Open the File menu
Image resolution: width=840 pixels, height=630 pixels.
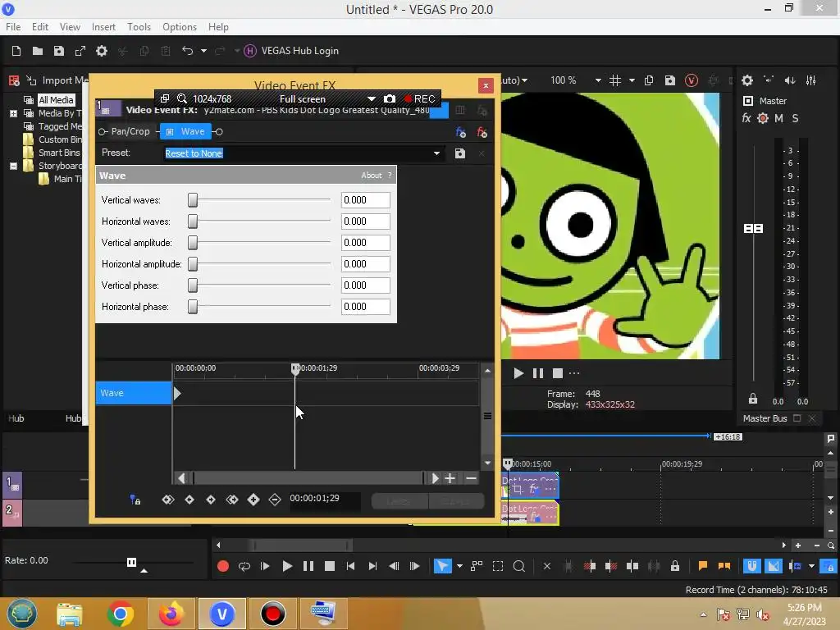click(x=13, y=27)
